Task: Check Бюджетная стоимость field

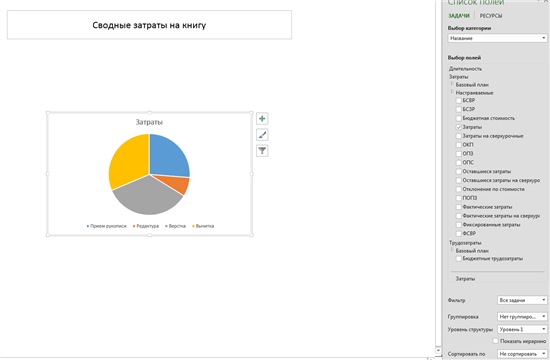Action: tap(458, 118)
